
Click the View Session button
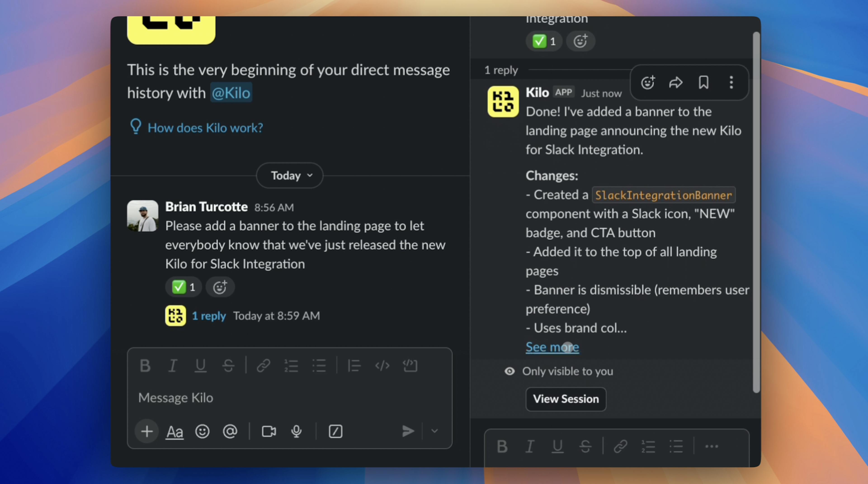click(x=565, y=399)
